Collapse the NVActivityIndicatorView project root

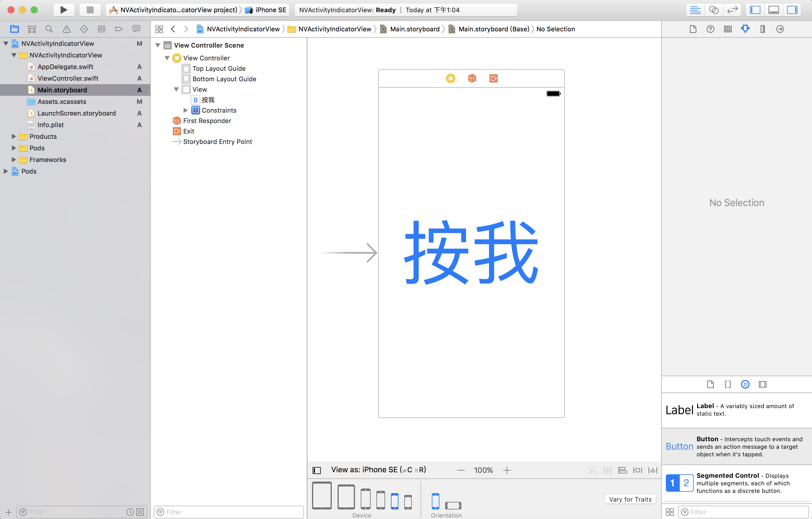point(6,44)
